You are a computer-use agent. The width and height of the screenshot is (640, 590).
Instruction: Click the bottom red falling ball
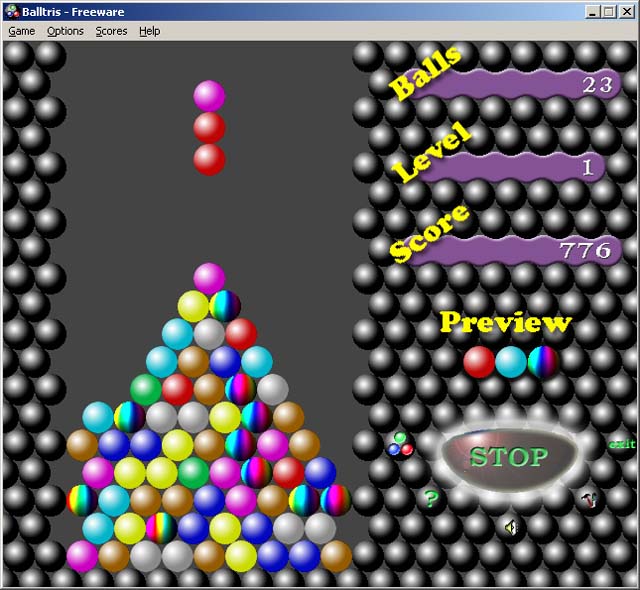(209, 160)
